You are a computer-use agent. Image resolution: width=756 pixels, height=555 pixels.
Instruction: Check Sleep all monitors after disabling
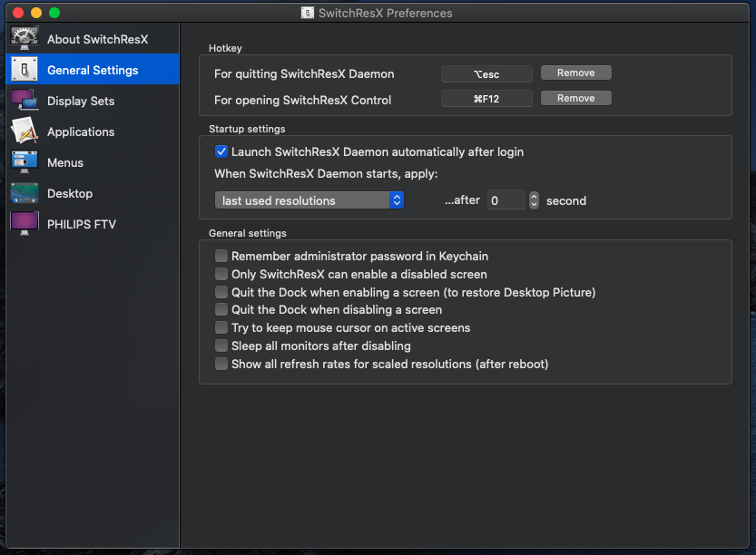pyautogui.click(x=221, y=346)
